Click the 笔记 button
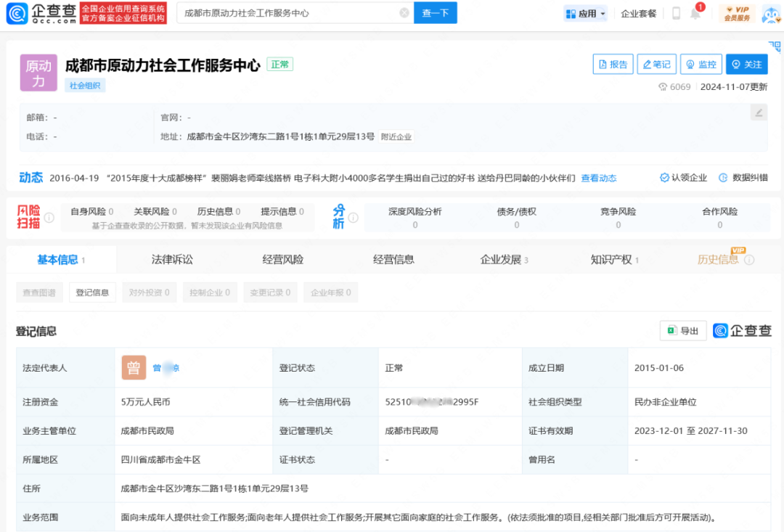The image size is (784, 532). pyautogui.click(x=656, y=64)
